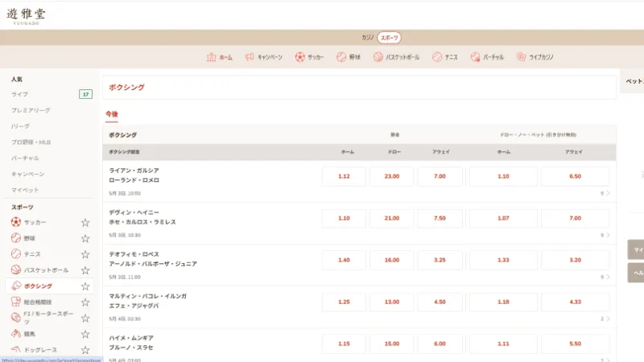This screenshot has width=644, height=362.
Task: Click the basketball icon in the top navigation
Action: click(378, 57)
